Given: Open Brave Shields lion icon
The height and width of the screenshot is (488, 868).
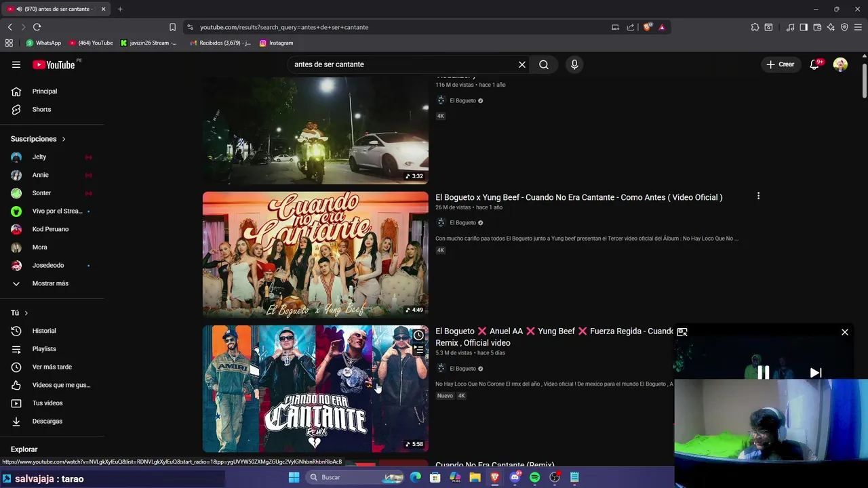Looking at the screenshot, I should point(648,27).
